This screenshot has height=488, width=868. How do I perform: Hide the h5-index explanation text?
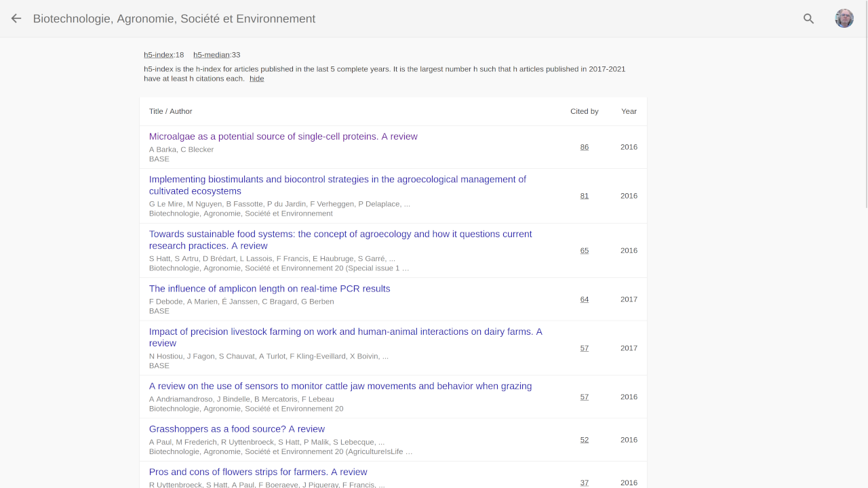click(x=256, y=79)
